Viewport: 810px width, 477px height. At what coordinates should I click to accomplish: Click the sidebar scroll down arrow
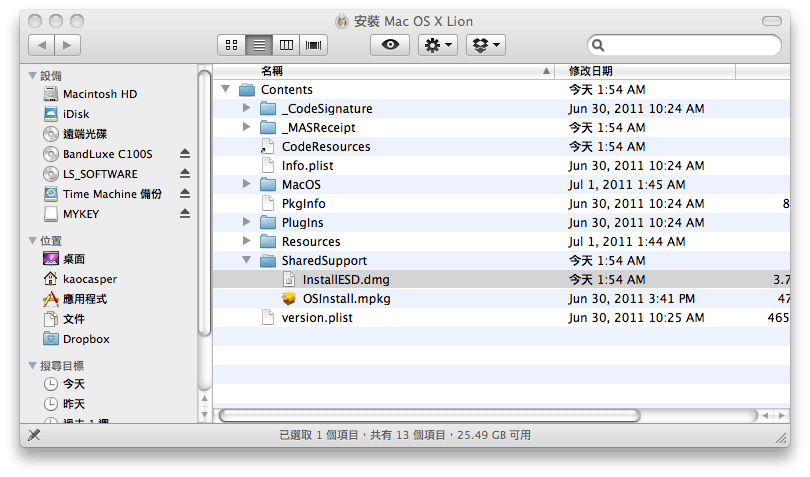pyautogui.click(x=205, y=414)
